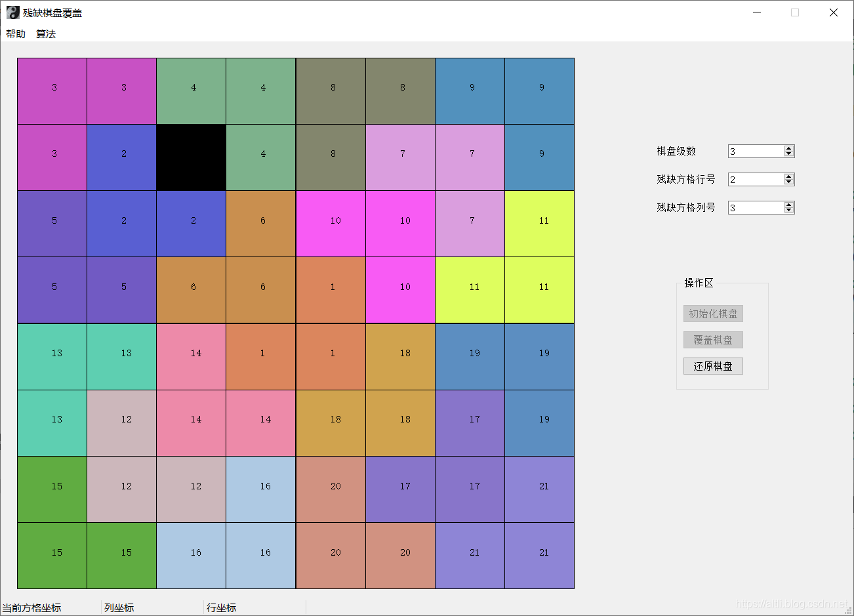This screenshot has height=616, width=854.
Task: Click the 行坐标 status bar label
Action: click(x=221, y=607)
